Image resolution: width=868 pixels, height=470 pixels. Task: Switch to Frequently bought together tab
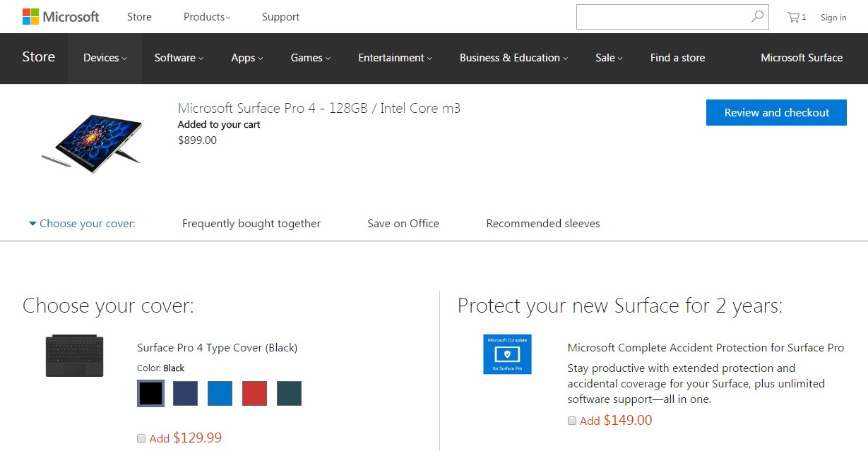pos(251,224)
